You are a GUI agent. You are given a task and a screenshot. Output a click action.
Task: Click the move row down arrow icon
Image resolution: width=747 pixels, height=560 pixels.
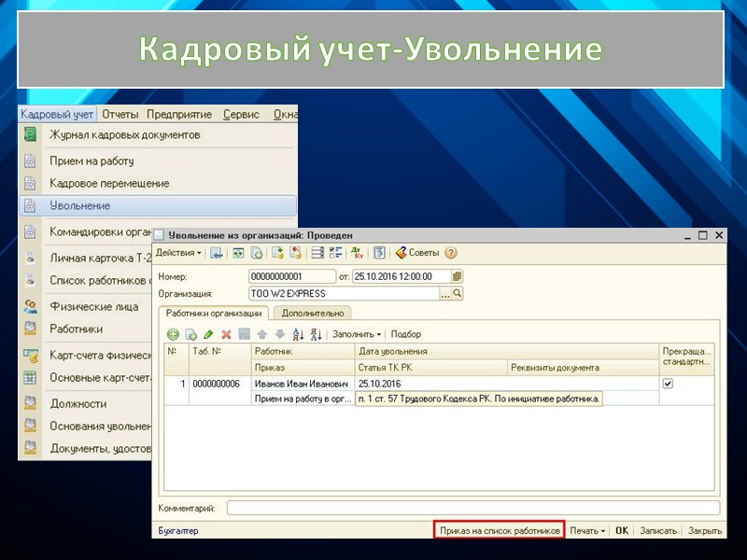tap(280, 334)
